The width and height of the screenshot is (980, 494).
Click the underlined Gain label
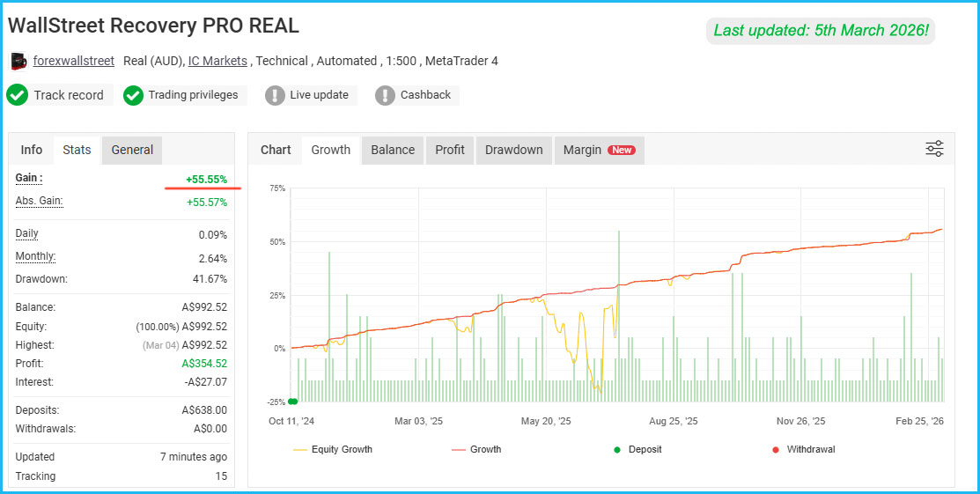[29, 178]
